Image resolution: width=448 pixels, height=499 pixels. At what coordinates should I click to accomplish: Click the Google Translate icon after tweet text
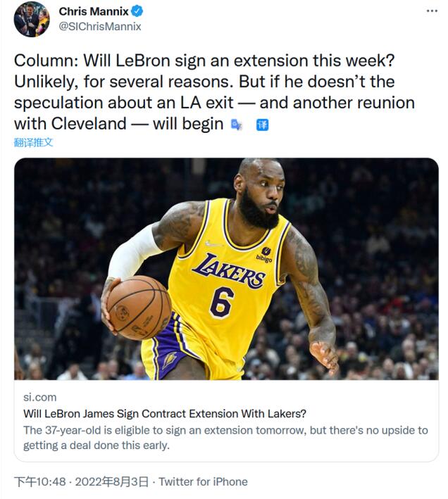[x=237, y=125]
